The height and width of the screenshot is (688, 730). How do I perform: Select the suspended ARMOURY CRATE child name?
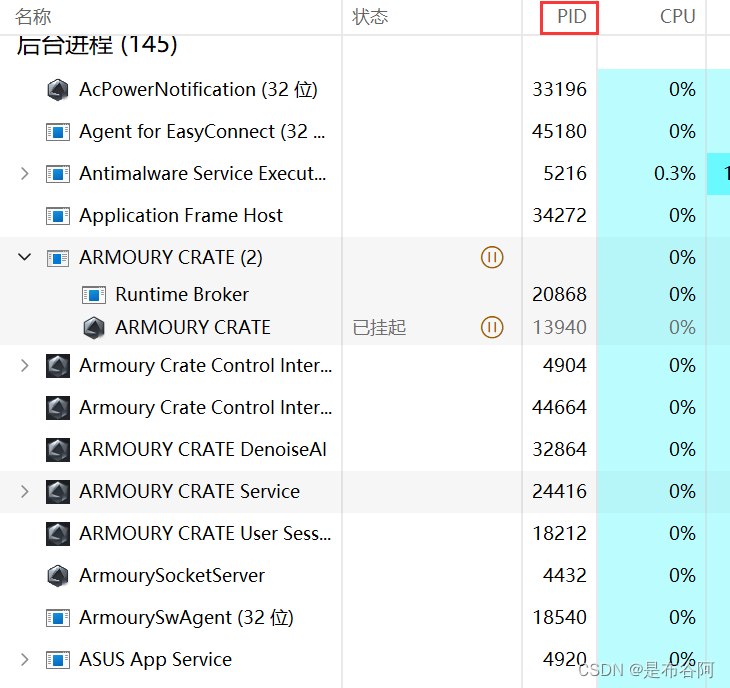(193, 327)
